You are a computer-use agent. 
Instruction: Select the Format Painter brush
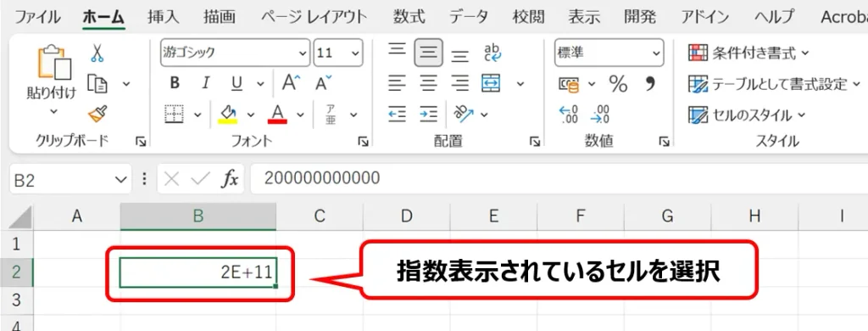[x=97, y=114]
